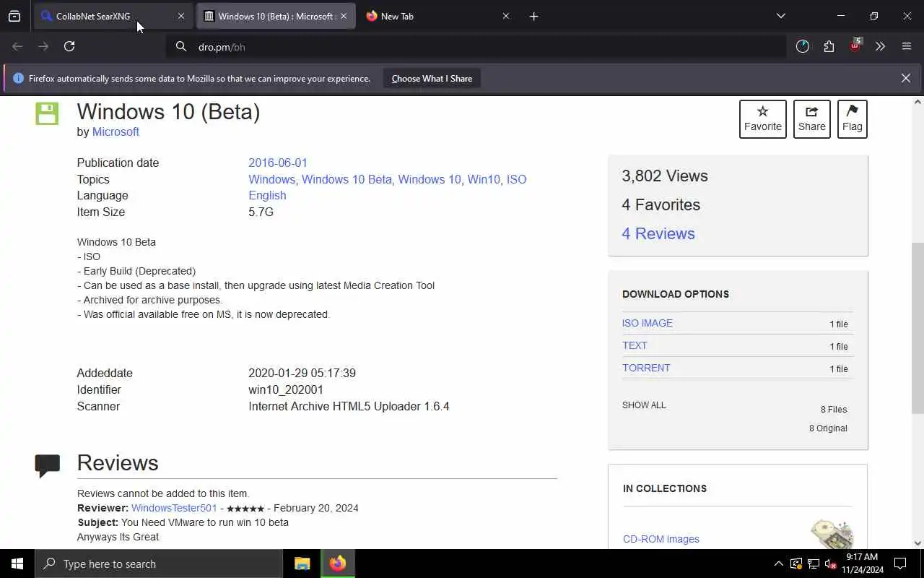Go forward to the next page
This screenshot has width=924, height=578.
coord(43,46)
